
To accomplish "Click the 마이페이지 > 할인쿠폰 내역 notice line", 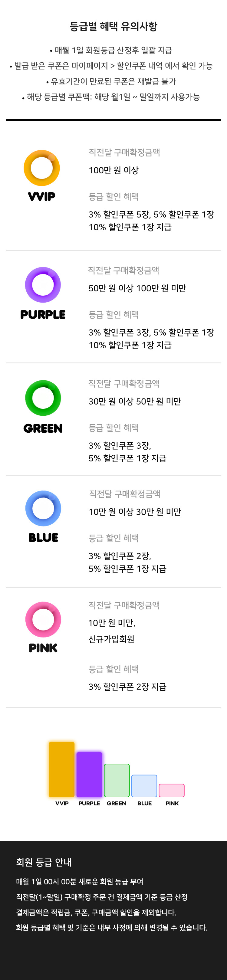I will click(111, 66).
